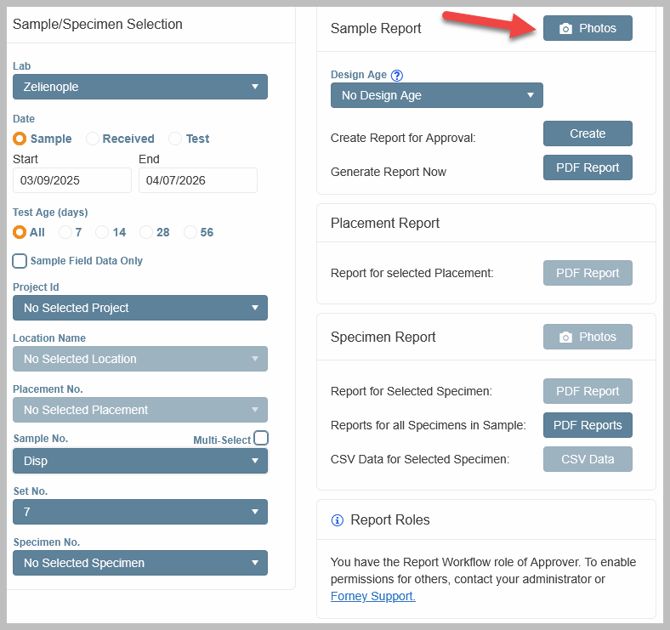Click the Start date input field
Viewport: 670px width, 630px height.
[x=72, y=181]
